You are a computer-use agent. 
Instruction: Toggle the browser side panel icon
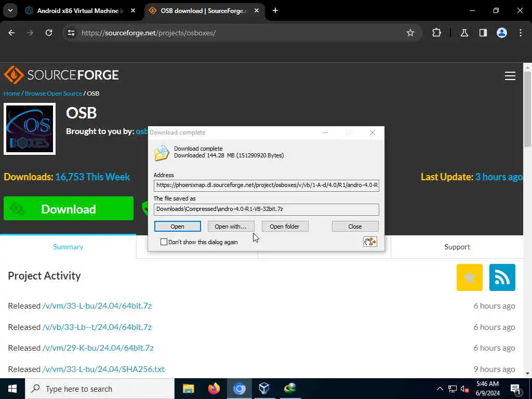point(483,33)
